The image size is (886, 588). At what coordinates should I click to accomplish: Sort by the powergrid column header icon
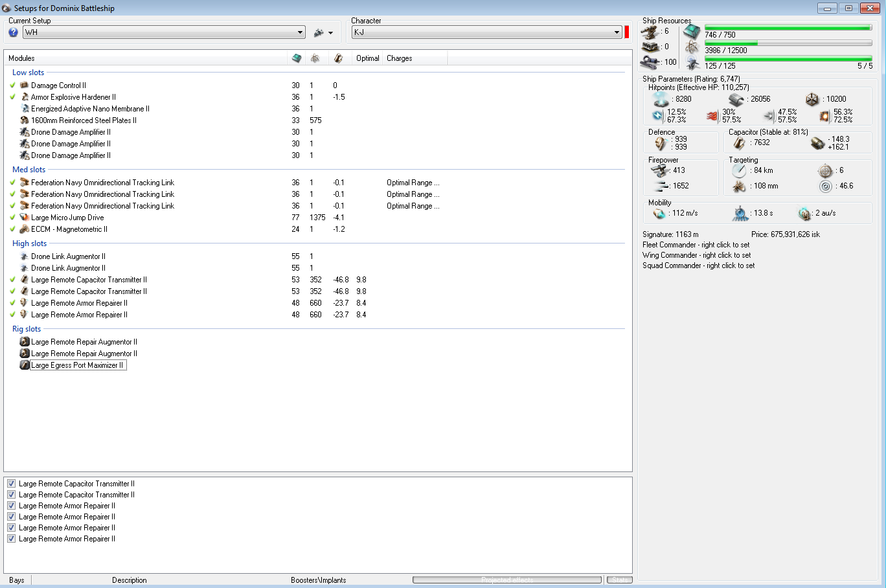pyautogui.click(x=315, y=58)
